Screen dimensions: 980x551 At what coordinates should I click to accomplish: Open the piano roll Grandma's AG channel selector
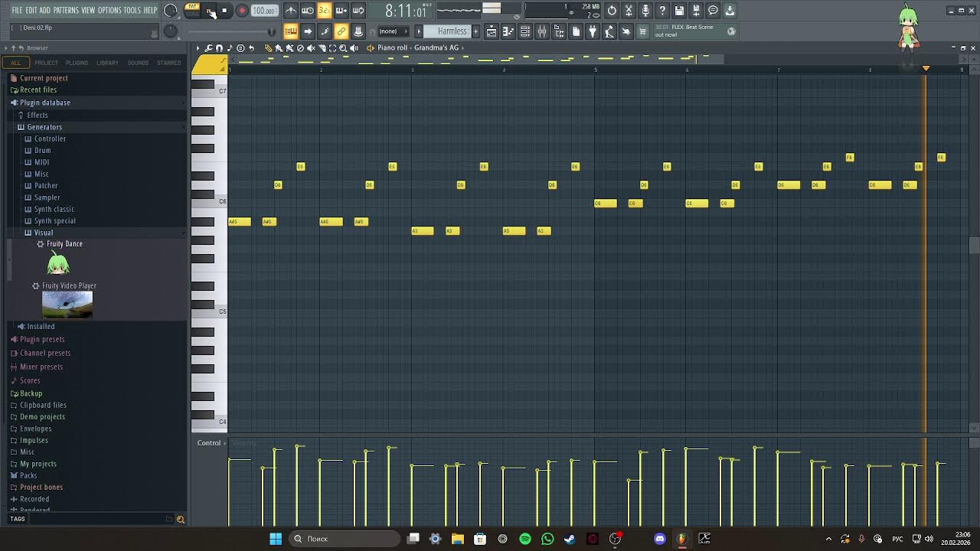(418, 48)
